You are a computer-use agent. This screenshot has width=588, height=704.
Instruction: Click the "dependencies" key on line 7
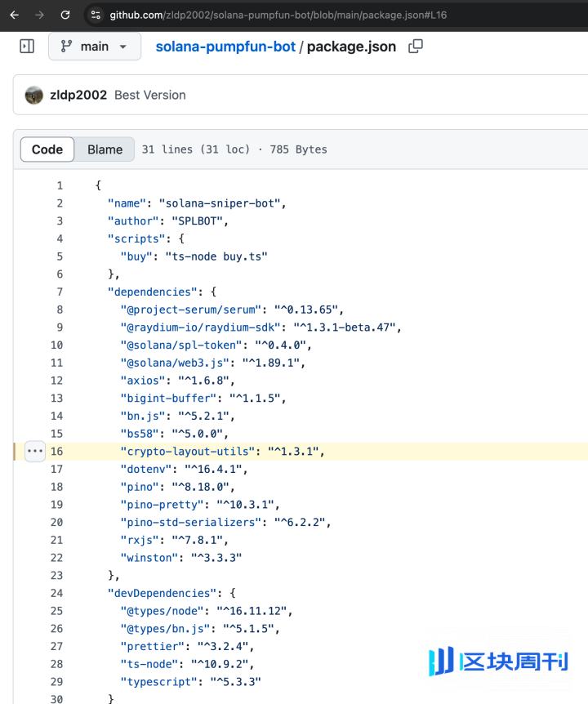152,292
